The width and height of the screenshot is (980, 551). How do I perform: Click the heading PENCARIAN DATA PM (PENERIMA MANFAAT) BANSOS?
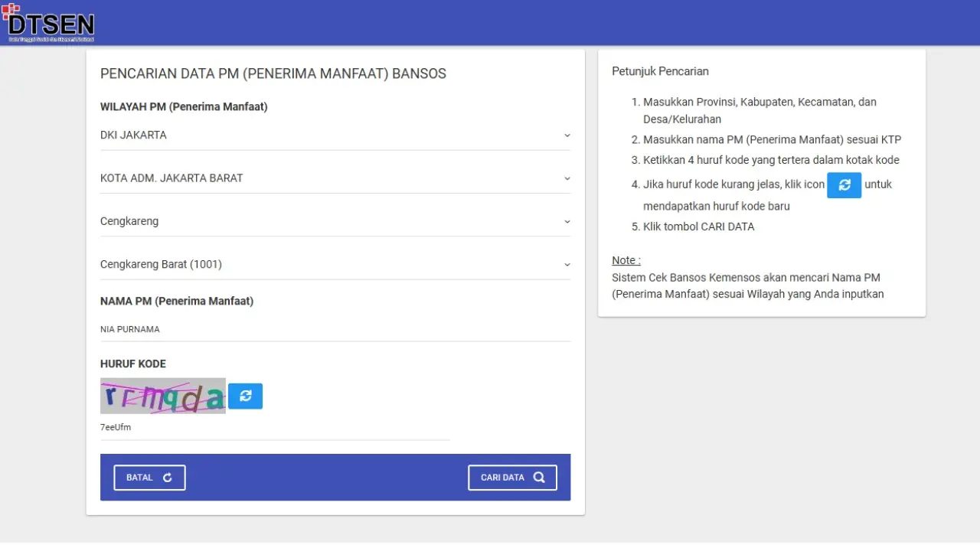[x=273, y=74]
